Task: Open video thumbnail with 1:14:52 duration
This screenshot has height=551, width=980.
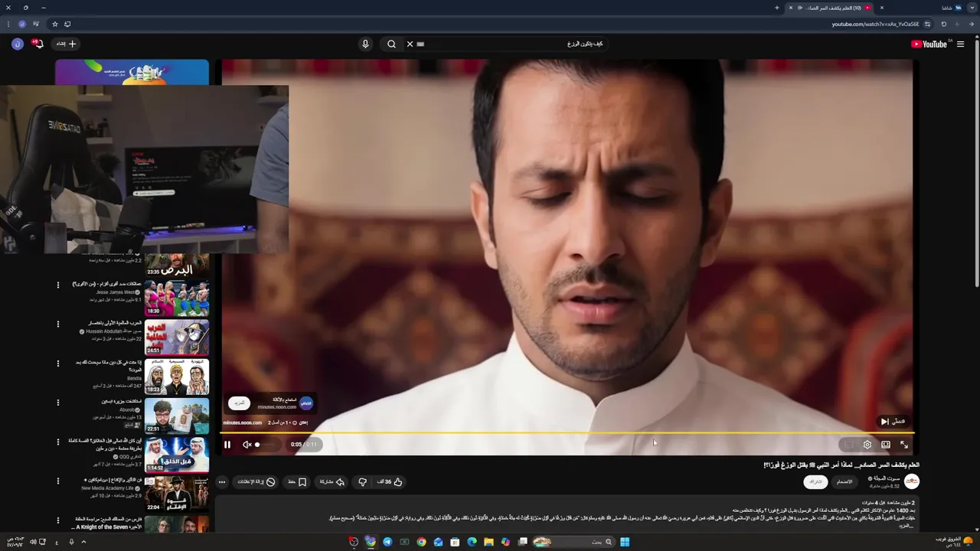Action: tap(177, 455)
